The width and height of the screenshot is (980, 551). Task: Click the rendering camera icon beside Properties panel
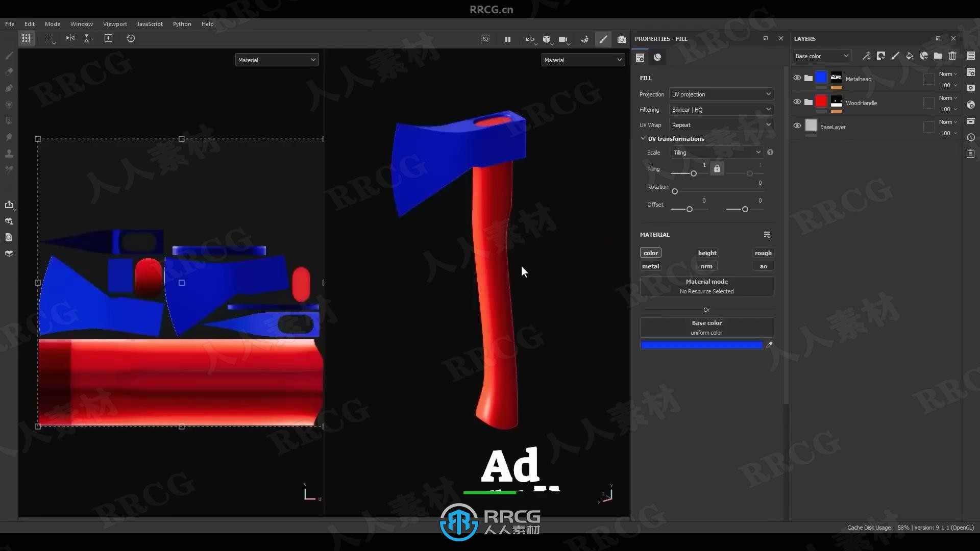(x=622, y=39)
